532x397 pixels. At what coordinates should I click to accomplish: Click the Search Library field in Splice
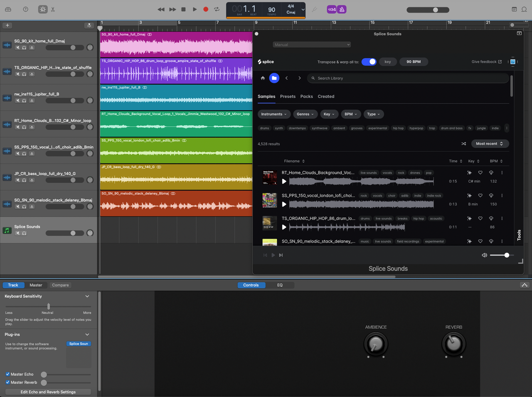click(x=408, y=78)
